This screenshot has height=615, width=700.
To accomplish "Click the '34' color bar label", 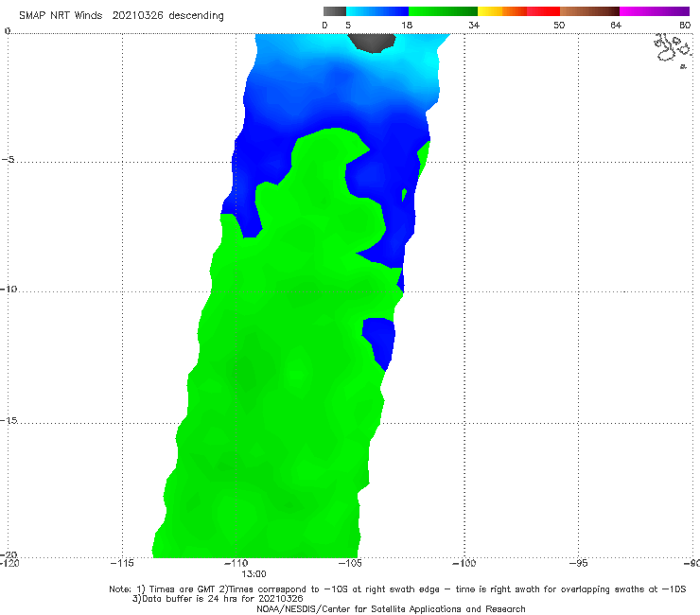I will [x=474, y=25].
